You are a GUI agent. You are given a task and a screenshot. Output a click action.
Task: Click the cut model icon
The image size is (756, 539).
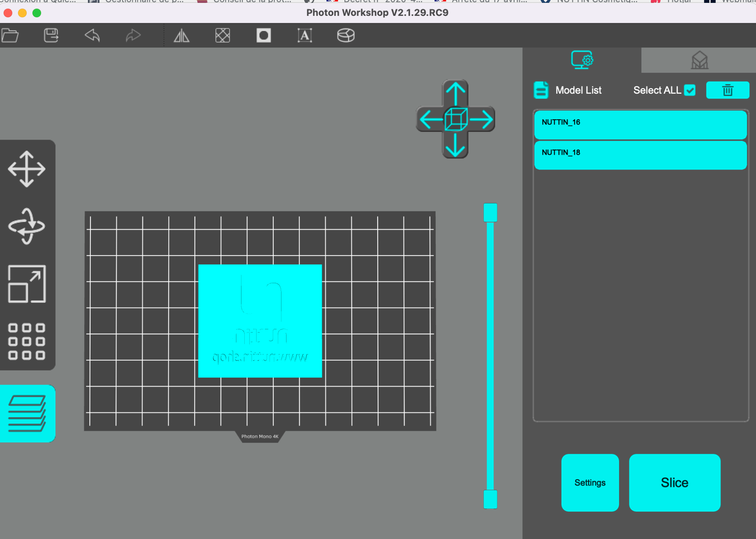coord(346,35)
